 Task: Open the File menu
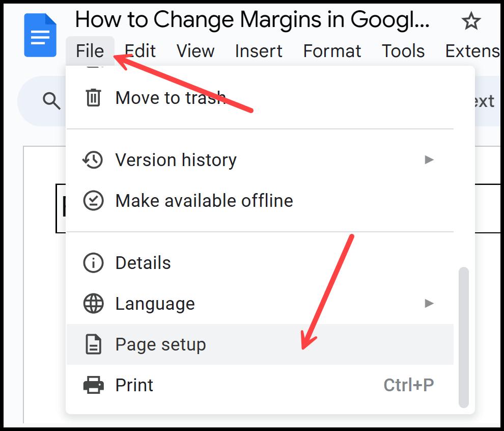90,51
